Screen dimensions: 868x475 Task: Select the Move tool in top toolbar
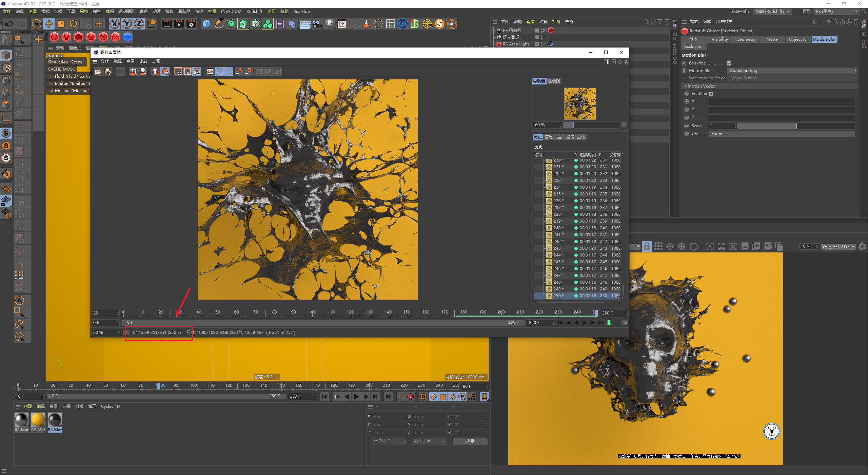click(x=49, y=24)
